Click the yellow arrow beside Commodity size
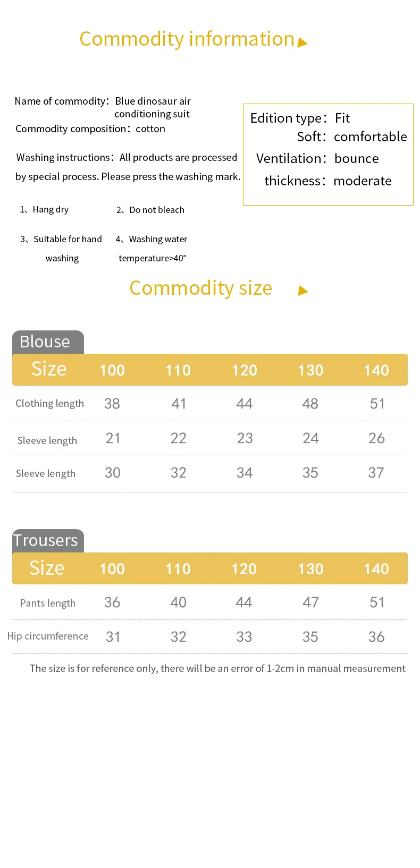Viewport: 420px width, 868px height. pos(303,291)
